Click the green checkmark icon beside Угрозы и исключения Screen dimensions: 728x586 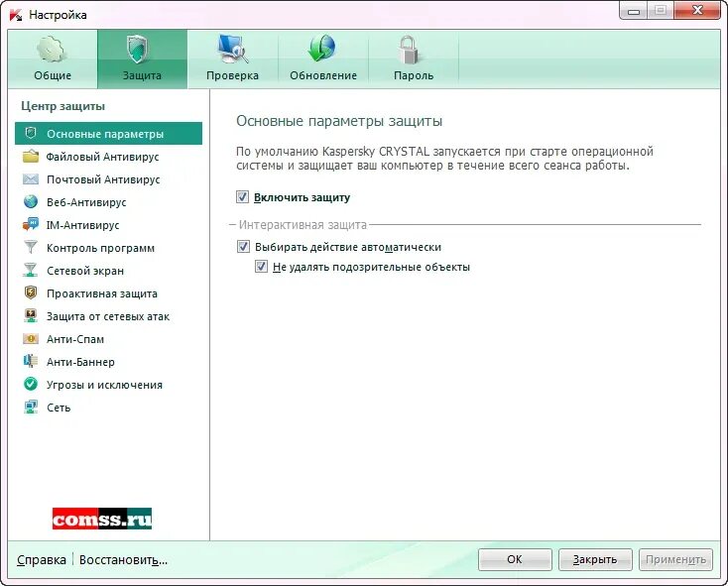[31, 384]
